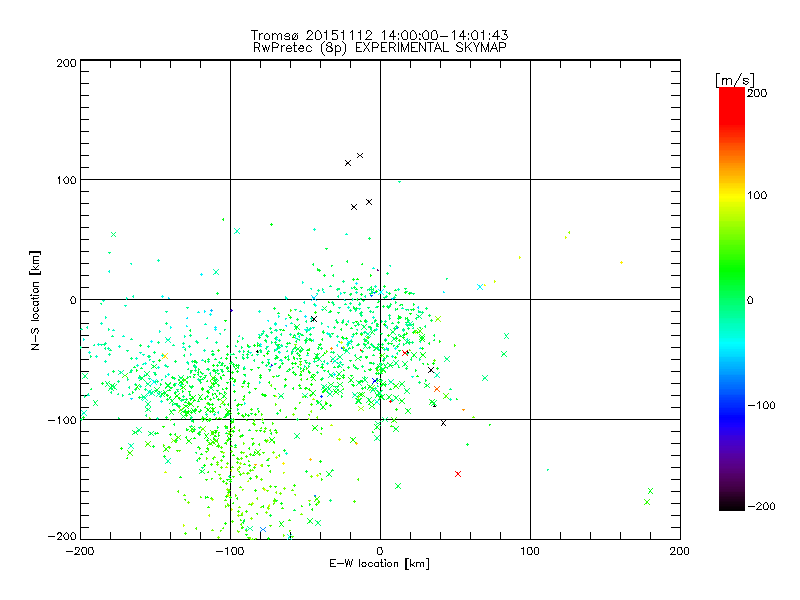Click the yellow dot farthest east
The image size is (800, 600).
621,262
